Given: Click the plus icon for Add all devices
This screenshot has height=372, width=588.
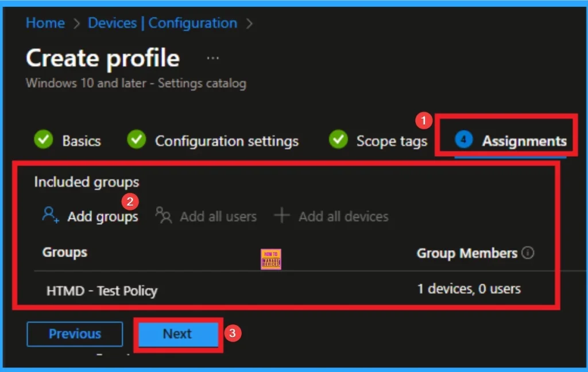Looking at the screenshot, I should [x=282, y=215].
